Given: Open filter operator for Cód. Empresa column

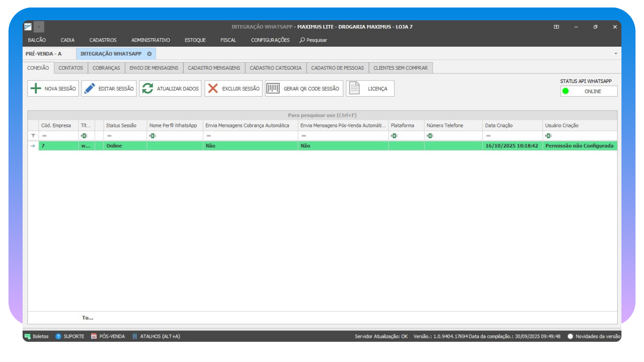Looking at the screenshot, I should (x=44, y=136).
